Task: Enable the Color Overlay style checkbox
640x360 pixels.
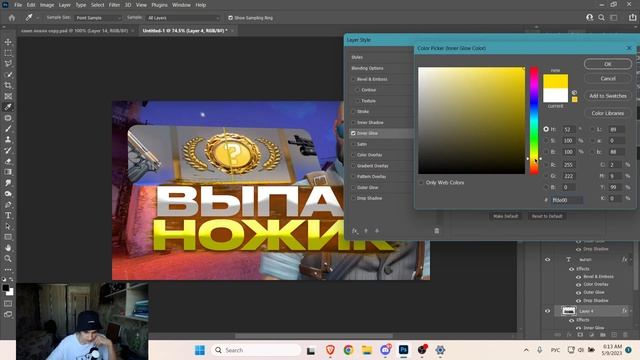Action: click(x=353, y=155)
